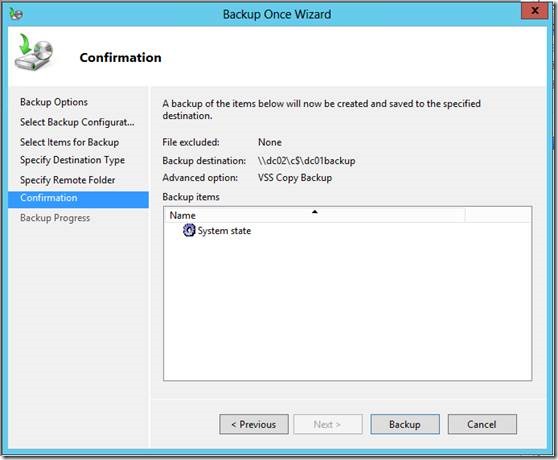Image resolution: width=558 pixels, height=460 pixels.
Task: Open the Specify Destination Type step
Action: coord(72,160)
